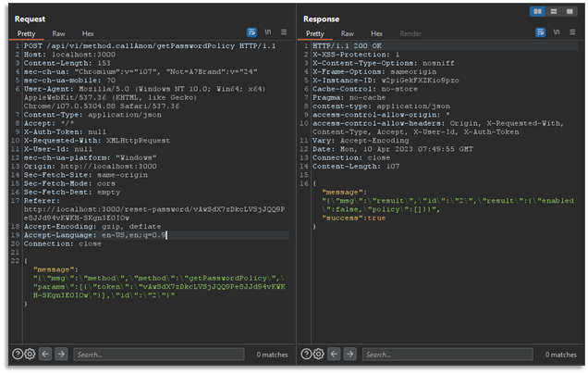The height and width of the screenshot is (374, 588).
Task: Switch to side-by-side layout view
Action: [x=538, y=11]
